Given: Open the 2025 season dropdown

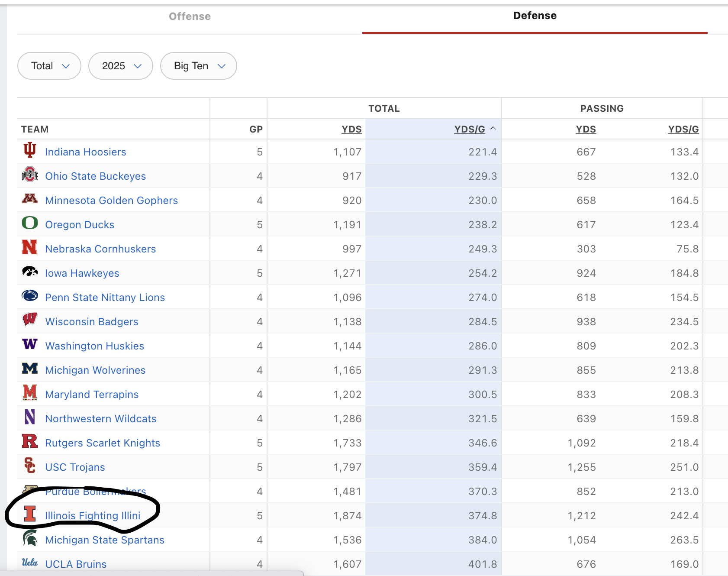Looking at the screenshot, I should point(121,66).
